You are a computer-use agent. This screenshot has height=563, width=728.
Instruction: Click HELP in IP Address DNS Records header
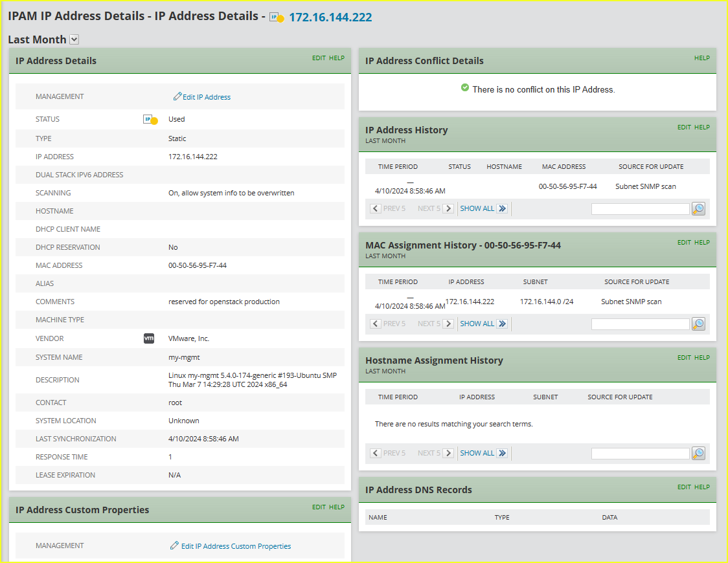[x=702, y=487]
